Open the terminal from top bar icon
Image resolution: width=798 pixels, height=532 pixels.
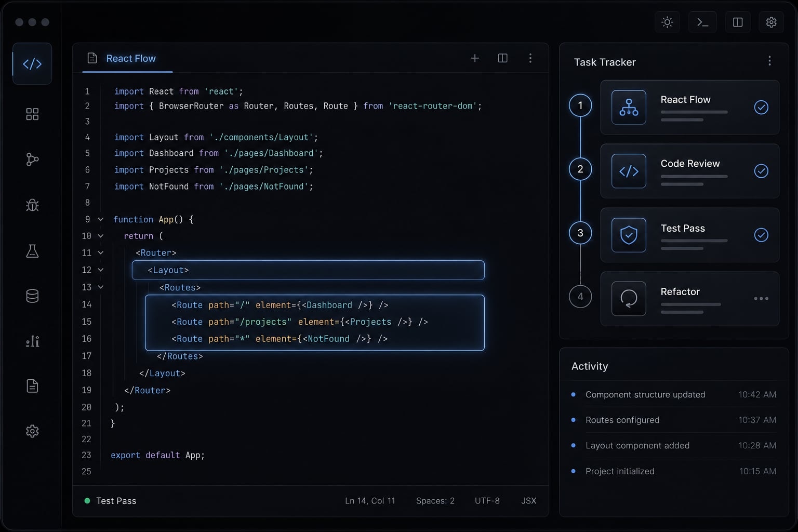pyautogui.click(x=702, y=22)
